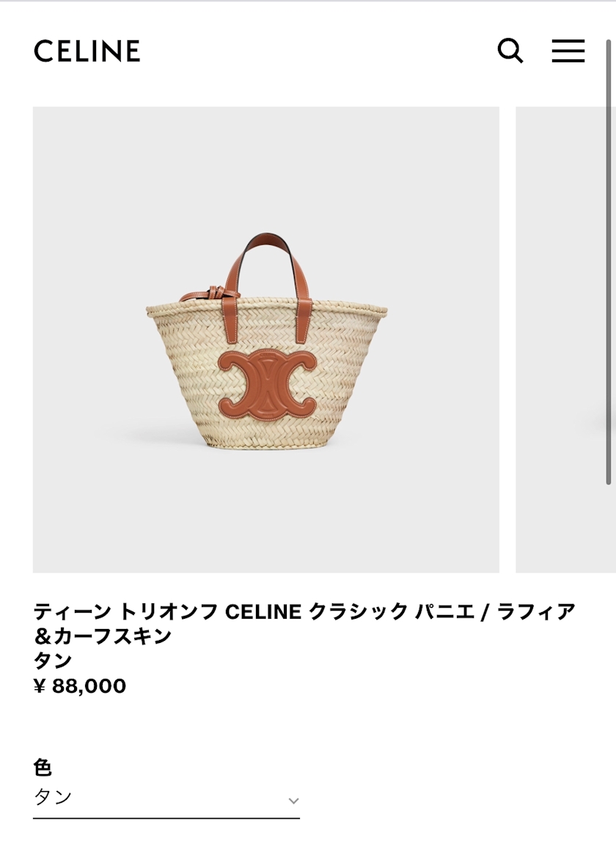The height and width of the screenshot is (857, 616).
Task: Select the product title ティーン トリオンフ text
Action: (125, 611)
